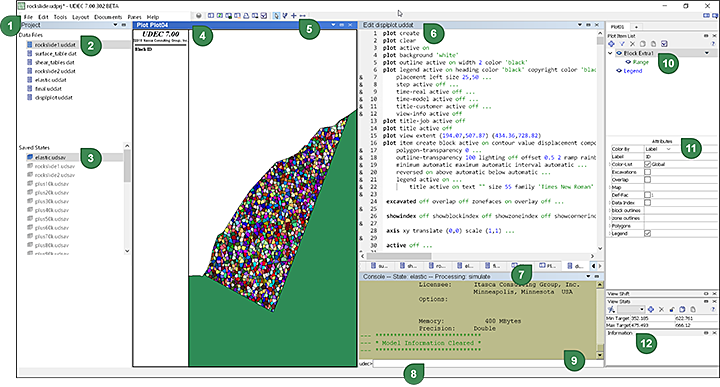
Task: Open the Project pane dropdown arrow
Action: click(115, 25)
